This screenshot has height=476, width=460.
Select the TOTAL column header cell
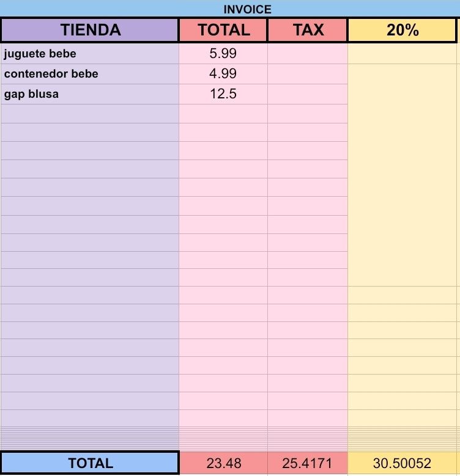point(223,30)
